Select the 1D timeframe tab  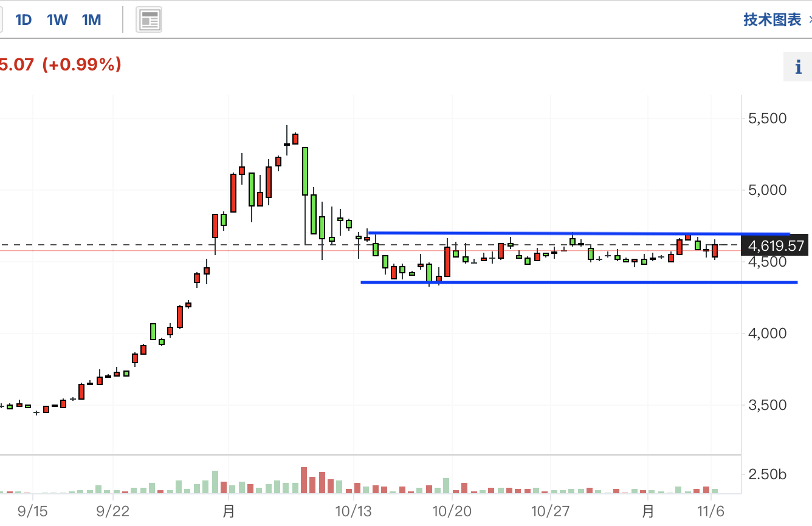pyautogui.click(x=23, y=20)
